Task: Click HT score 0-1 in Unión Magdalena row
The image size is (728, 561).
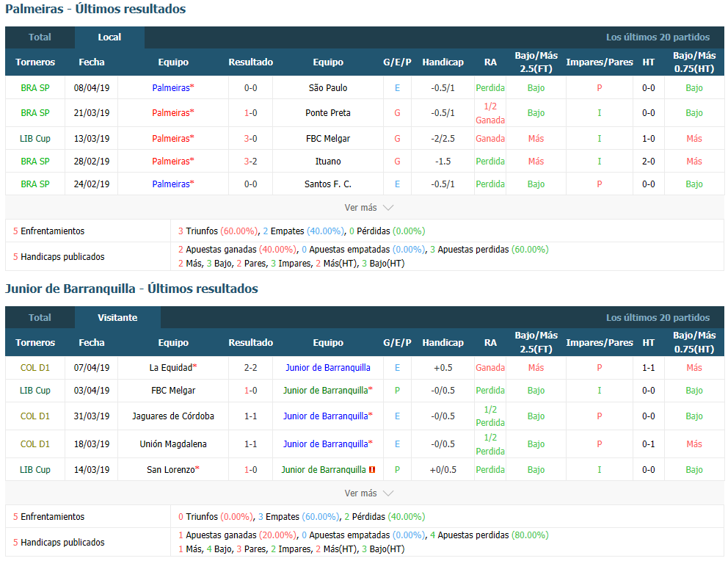Action: pyautogui.click(x=649, y=444)
